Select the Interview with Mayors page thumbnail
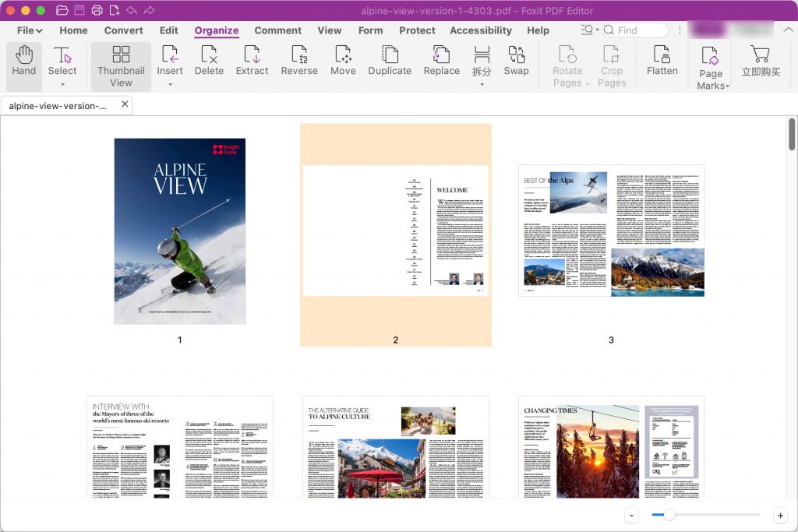This screenshot has width=798, height=532. (180, 447)
